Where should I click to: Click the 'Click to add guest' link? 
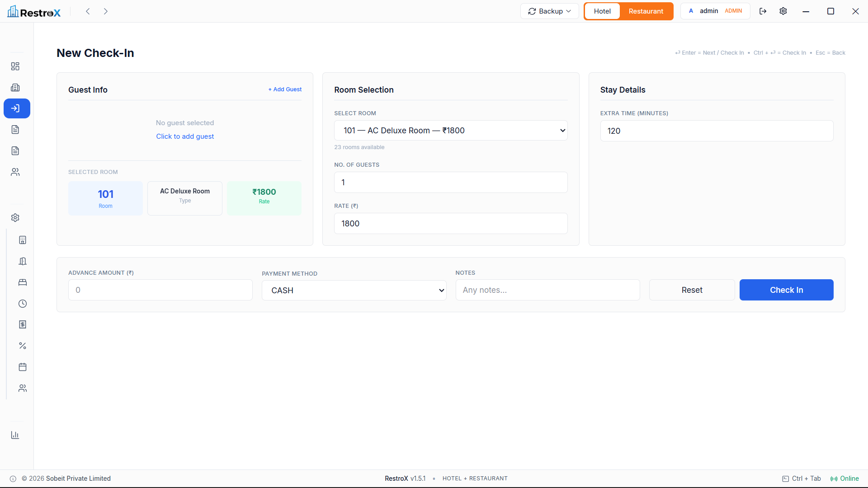[x=185, y=136]
